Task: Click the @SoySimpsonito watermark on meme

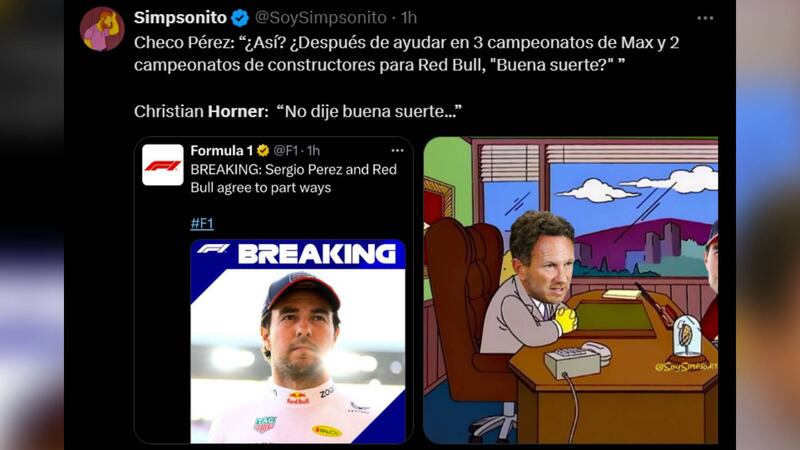Action: 686,366
